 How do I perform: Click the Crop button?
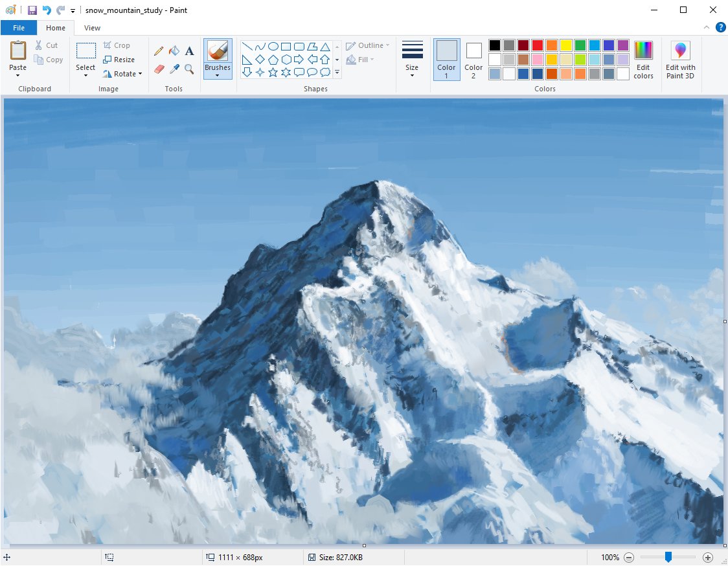117,45
